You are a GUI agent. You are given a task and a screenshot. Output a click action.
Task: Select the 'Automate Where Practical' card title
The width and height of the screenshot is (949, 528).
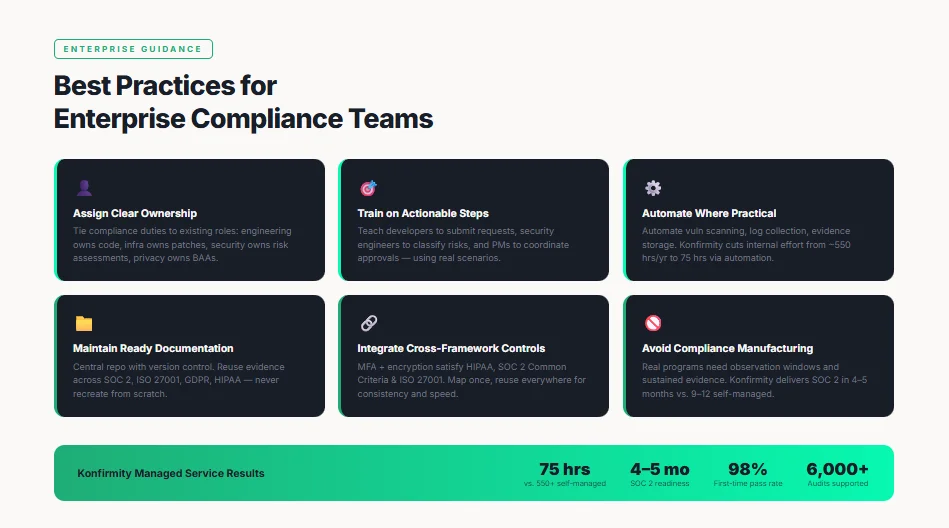[x=709, y=213]
